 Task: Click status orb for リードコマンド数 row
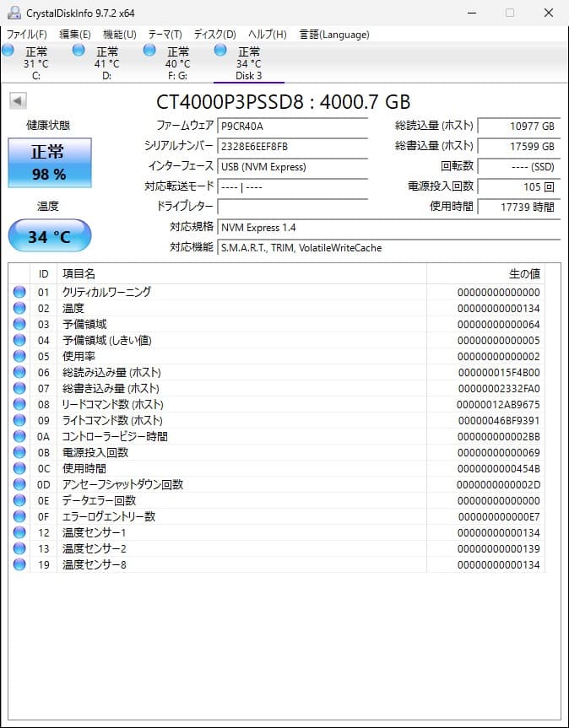[19, 404]
